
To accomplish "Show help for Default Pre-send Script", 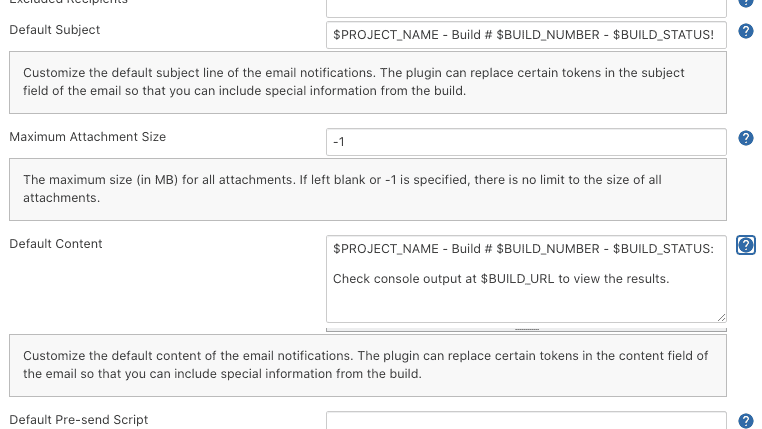I will 745,421.
